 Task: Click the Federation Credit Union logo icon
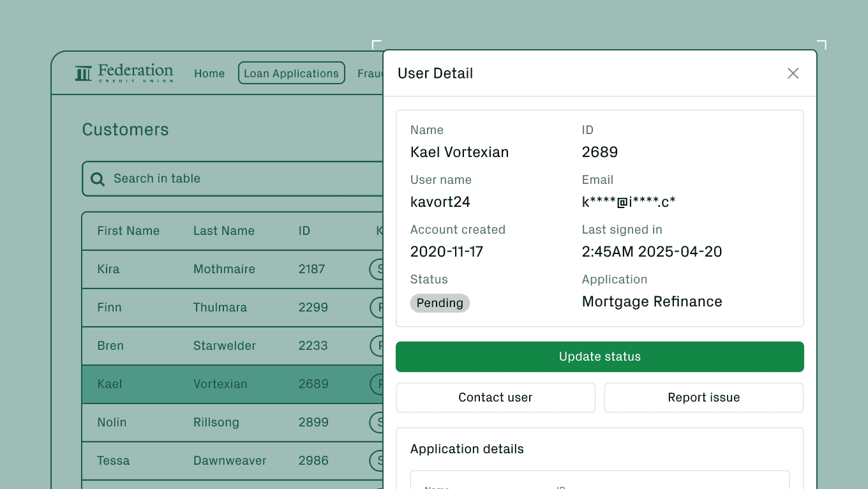pyautogui.click(x=82, y=73)
